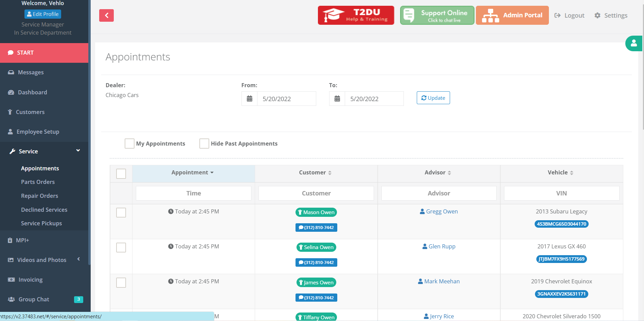The height and width of the screenshot is (321, 644).
Task: Collapse the Service menu chevron
Action: [x=78, y=150]
